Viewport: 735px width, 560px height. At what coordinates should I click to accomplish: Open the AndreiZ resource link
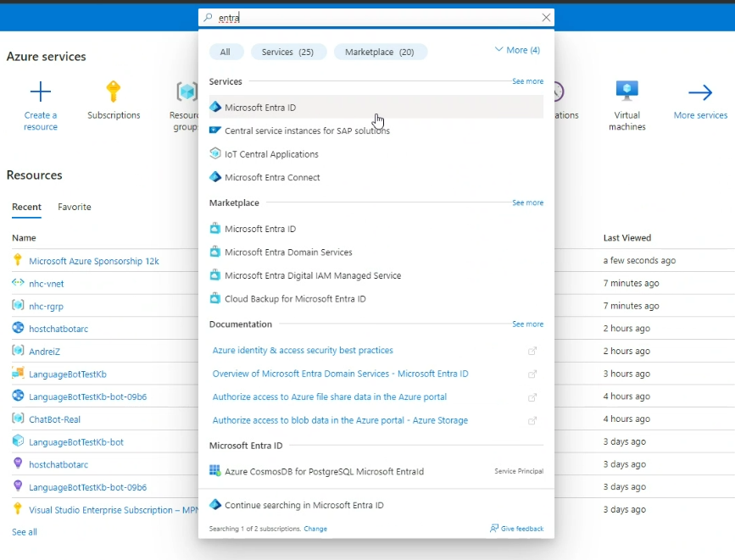pyautogui.click(x=45, y=352)
